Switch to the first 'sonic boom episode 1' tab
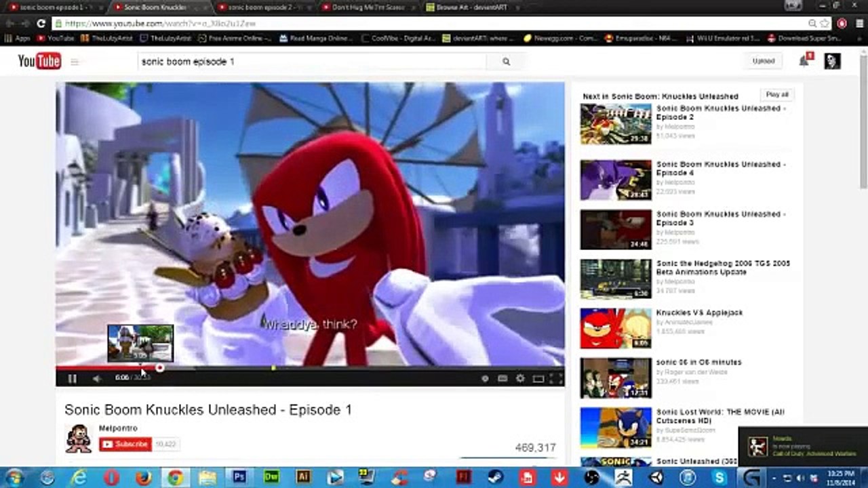 (x=53, y=7)
